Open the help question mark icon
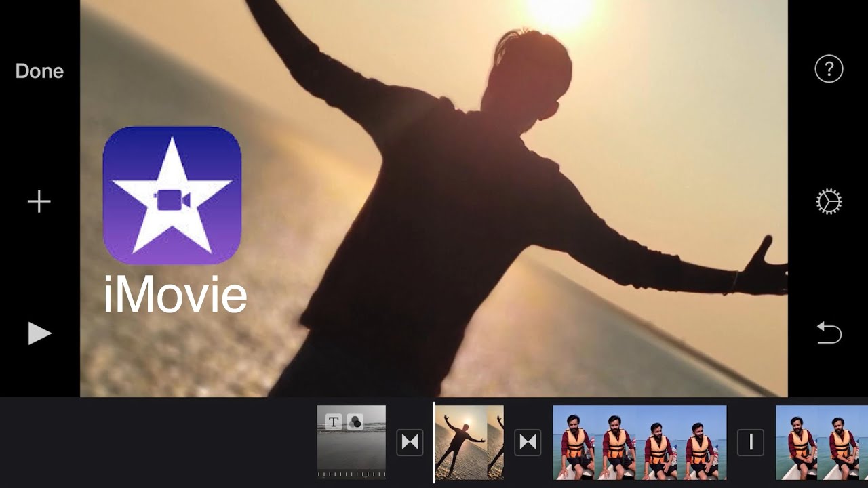868x488 pixels. pyautogui.click(x=829, y=69)
